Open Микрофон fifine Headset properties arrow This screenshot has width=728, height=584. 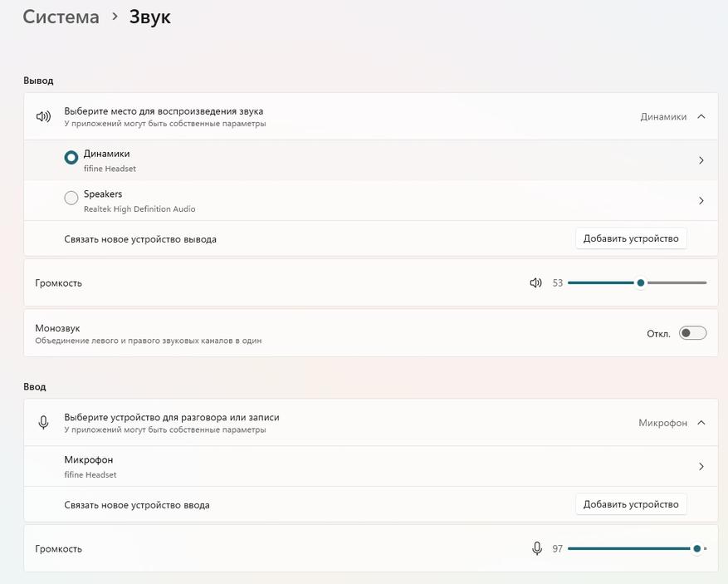(x=701, y=467)
